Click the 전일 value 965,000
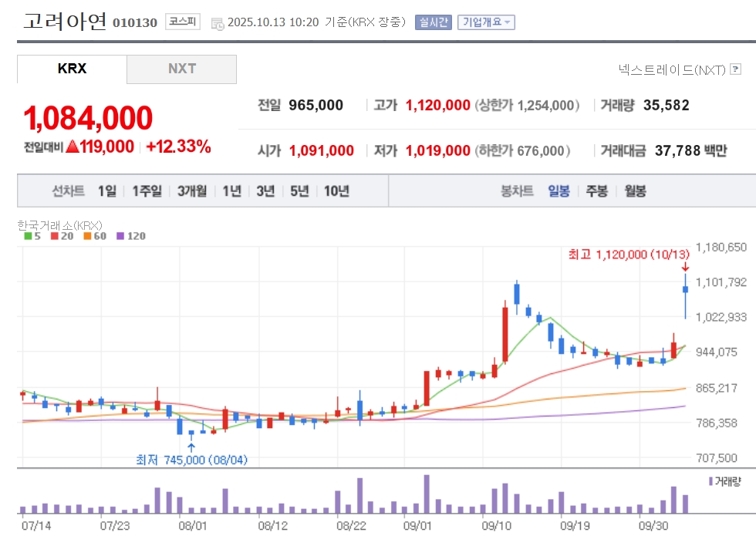 [x=316, y=105]
